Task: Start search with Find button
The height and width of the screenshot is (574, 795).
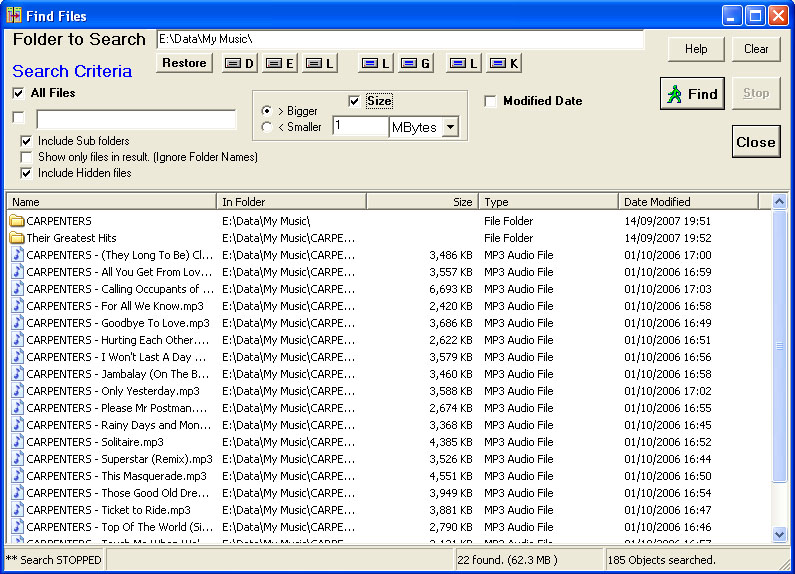Action: [692, 94]
